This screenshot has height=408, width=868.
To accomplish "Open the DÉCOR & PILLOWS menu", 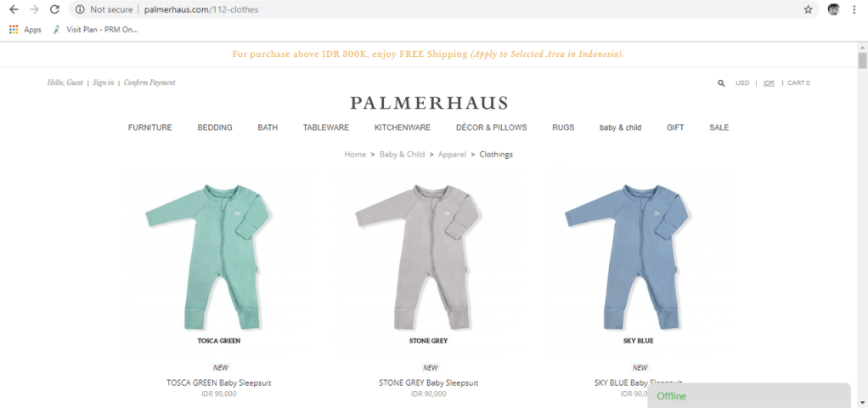I will point(491,127).
